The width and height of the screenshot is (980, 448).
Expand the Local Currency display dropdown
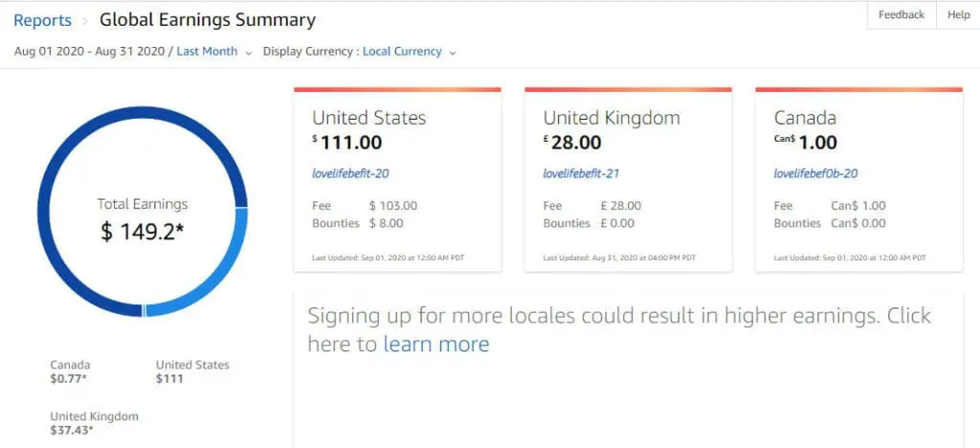[402, 52]
